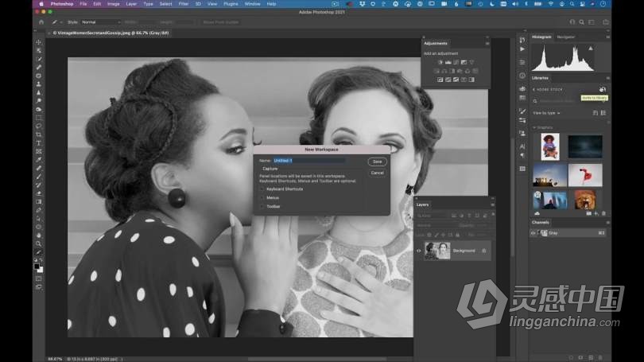Open the Filter menu
The height and width of the screenshot is (362, 644).
(x=183, y=4)
